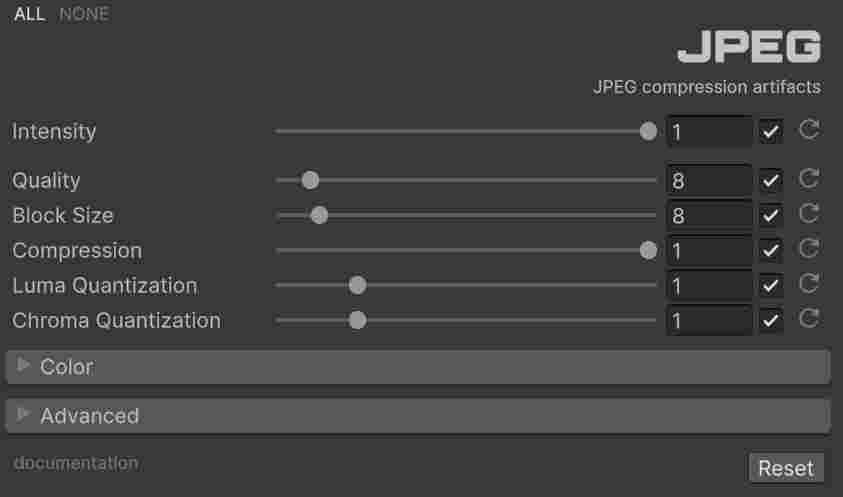The height and width of the screenshot is (497, 843).
Task: Disable the Block Size checkbox
Action: pyautogui.click(x=770, y=216)
